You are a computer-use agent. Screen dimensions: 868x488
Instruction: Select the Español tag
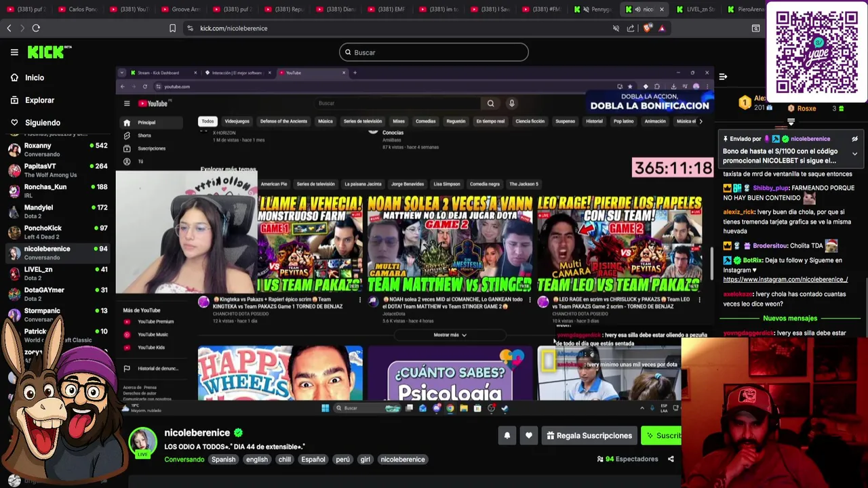tap(313, 460)
